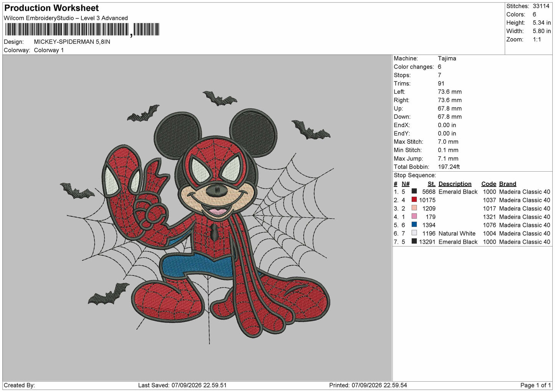The height and width of the screenshot is (392, 555).
Task: Click the Total Bobbin value '197.24ft'
Action: [x=449, y=167]
